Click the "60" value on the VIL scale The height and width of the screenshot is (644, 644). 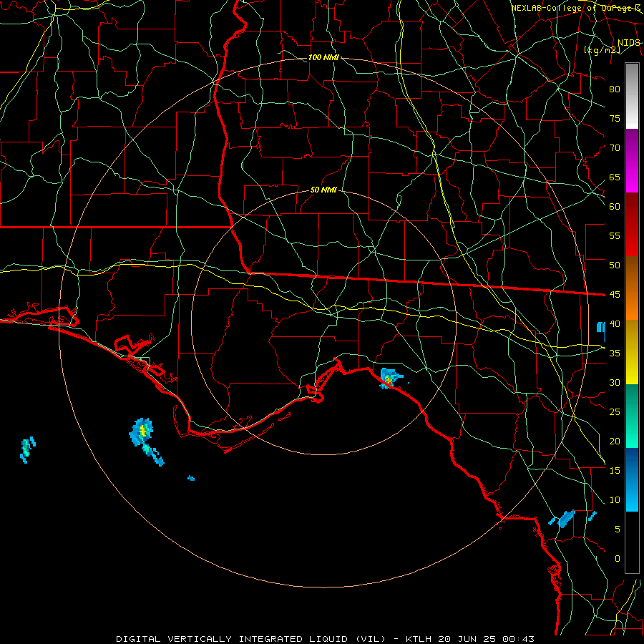click(615, 207)
